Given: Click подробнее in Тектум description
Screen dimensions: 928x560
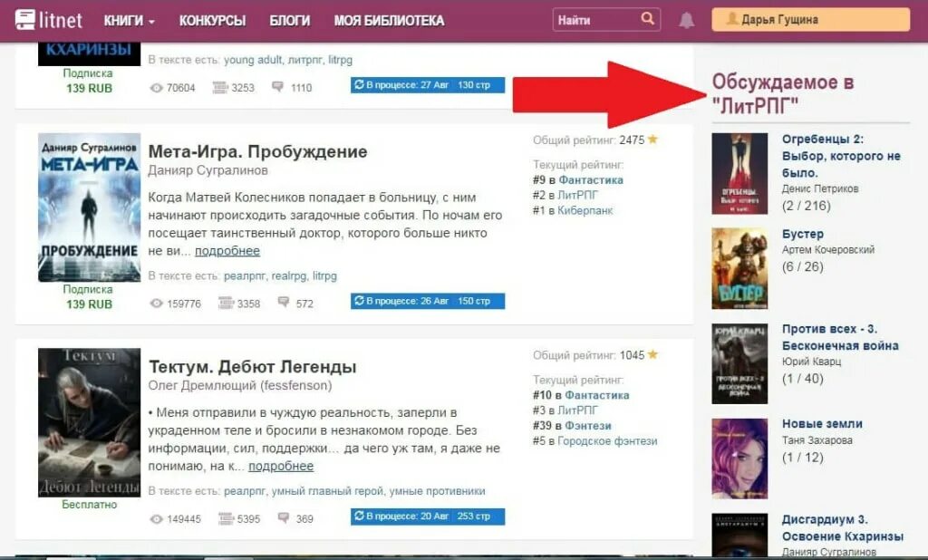Looking at the screenshot, I should 281,467.
